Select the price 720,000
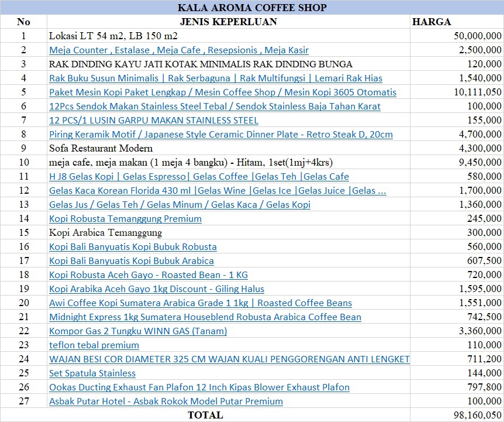This screenshot has height=422, width=504. pyautogui.click(x=457, y=275)
